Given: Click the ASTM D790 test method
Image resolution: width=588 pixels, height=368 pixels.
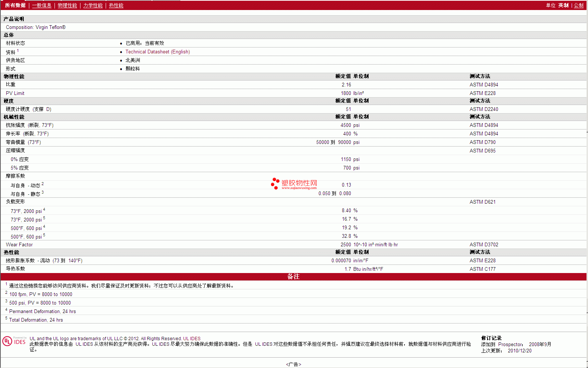Looking at the screenshot, I should pyautogui.click(x=482, y=142).
